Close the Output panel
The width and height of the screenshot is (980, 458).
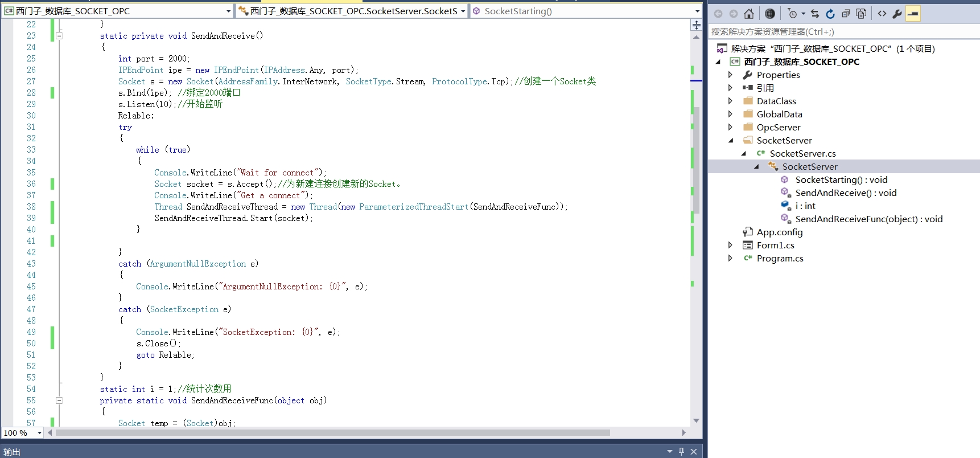(694, 451)
